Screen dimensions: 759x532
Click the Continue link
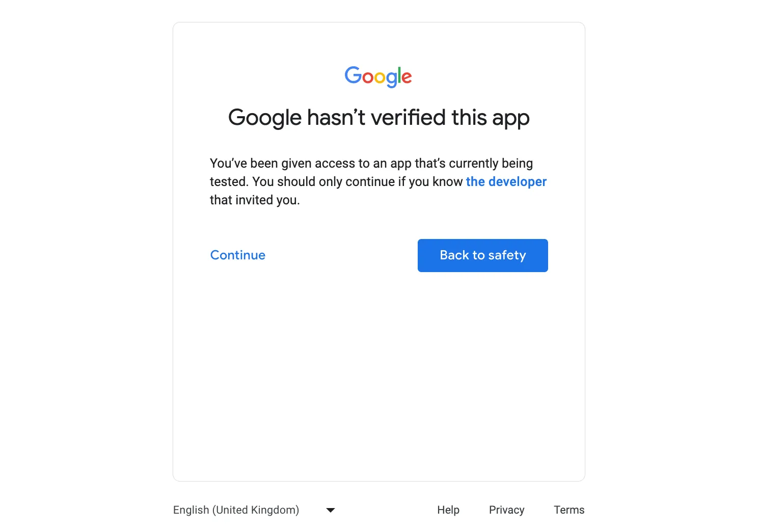tap(238, 255)
